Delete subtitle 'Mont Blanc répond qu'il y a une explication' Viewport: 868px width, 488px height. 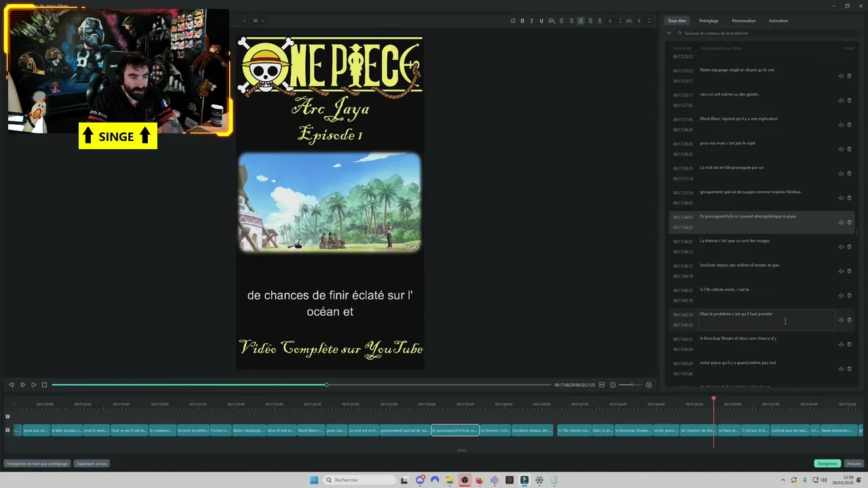[849, 125]
